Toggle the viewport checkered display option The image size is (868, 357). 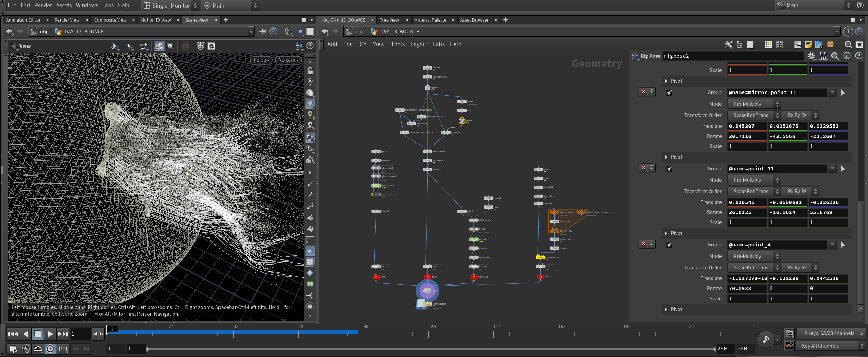(x=310, y=262)
